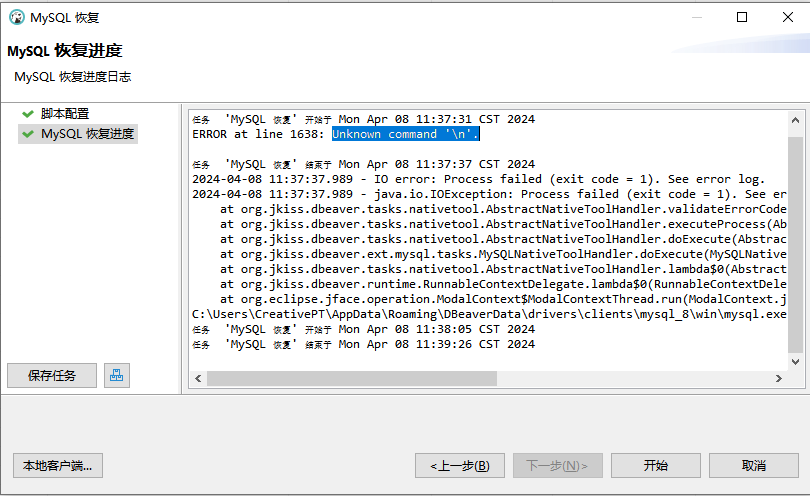Open the 本地客户端... settings
The image size is (810, 496).
click(x=58, y=466)
